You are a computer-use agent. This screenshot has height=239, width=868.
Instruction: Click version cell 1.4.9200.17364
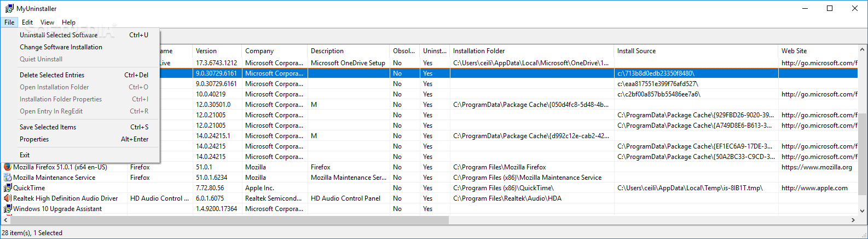click(x=217, y=209)
